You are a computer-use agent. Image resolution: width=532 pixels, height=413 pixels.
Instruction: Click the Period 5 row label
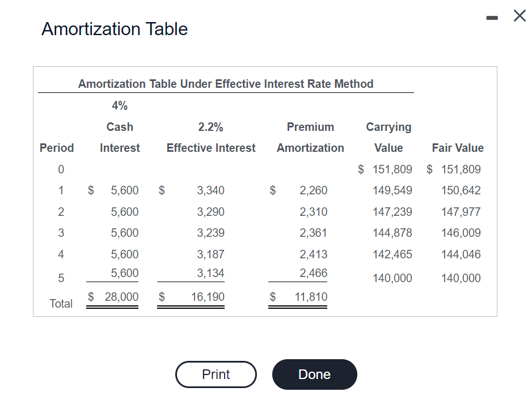pyautogui.click(x=61, y=278)
